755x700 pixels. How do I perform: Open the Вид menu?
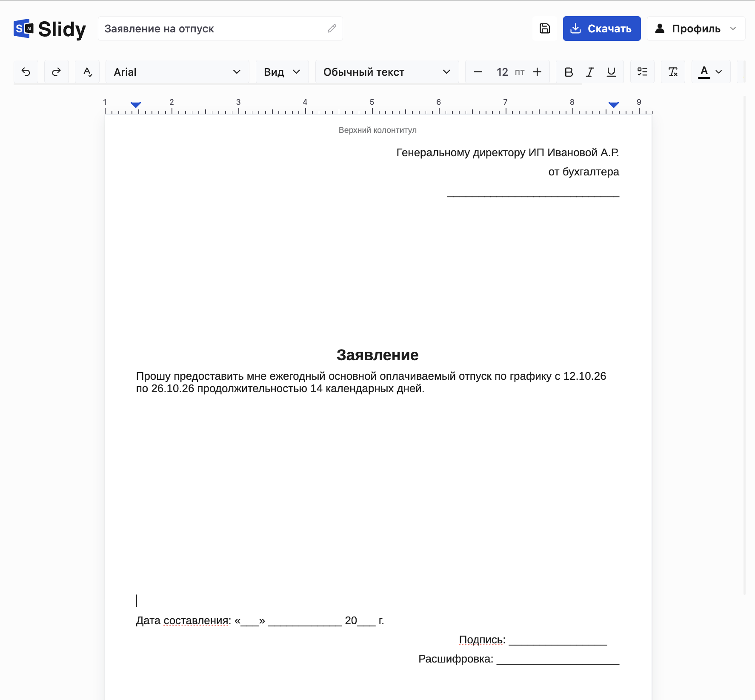coord(282,72)
